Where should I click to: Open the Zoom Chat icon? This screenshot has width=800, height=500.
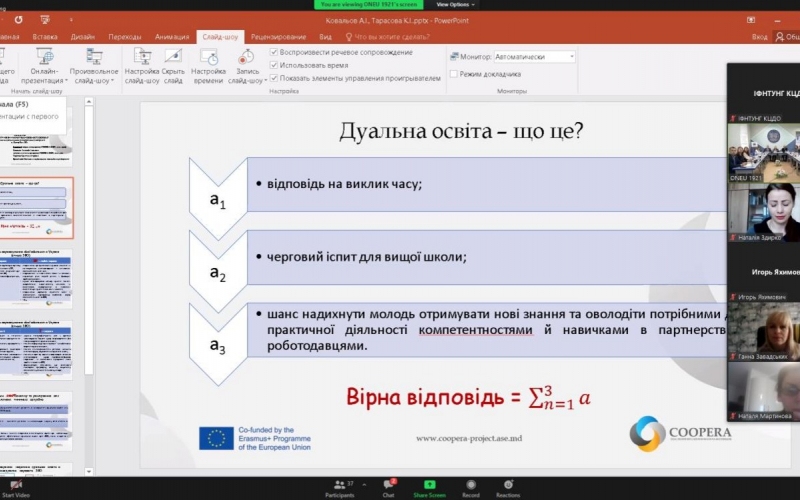pyautogui.click(x=389, y=488)
